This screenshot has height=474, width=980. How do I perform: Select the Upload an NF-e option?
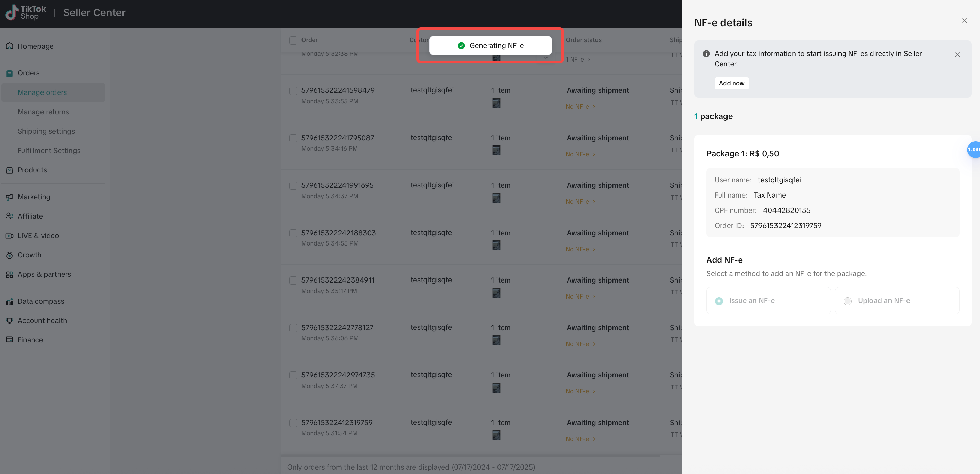[897, 301]
